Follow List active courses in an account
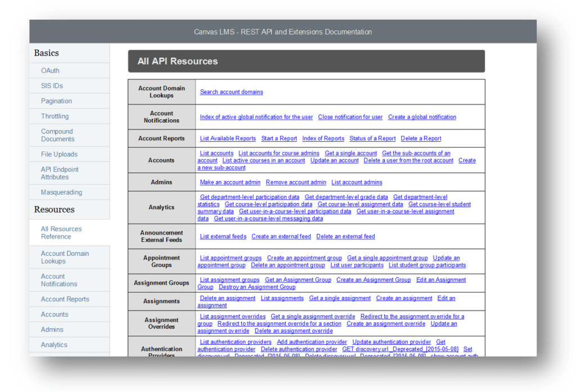576x392 pixels. point(263,160)
